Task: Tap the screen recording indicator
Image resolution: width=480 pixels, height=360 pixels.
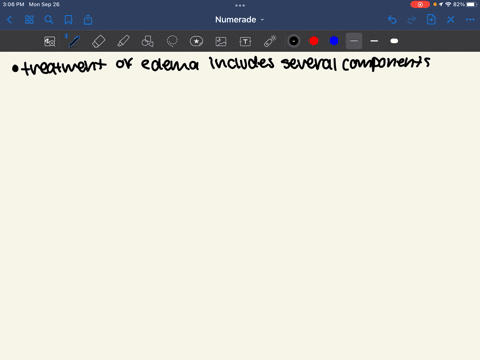Action: (420, 4)
